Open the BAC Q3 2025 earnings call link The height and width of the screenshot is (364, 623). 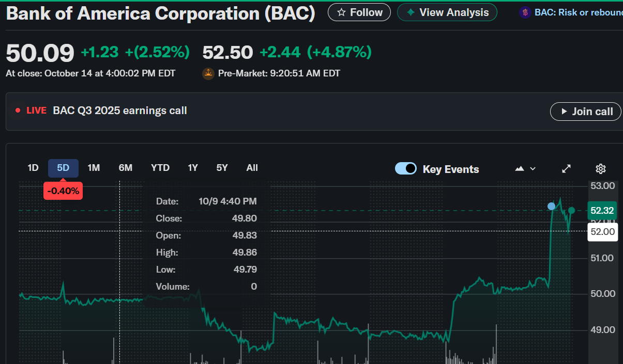(120, 110)
